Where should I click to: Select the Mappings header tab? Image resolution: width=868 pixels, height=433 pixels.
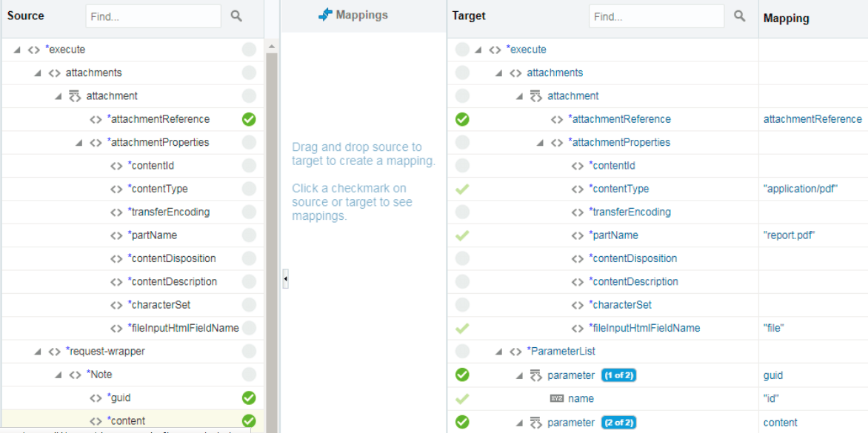pyautogui.click(x=353, y=16)
